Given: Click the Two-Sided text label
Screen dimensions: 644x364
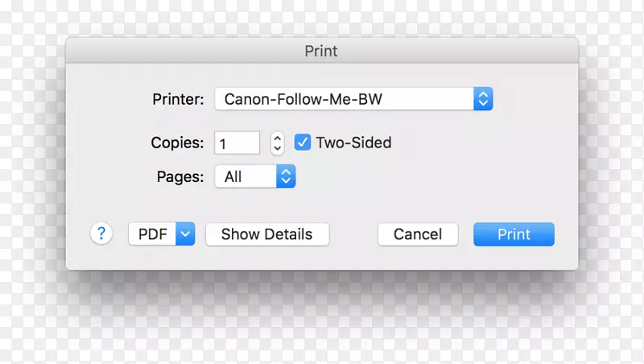Looking at the screenshot, I should (353, 143).
